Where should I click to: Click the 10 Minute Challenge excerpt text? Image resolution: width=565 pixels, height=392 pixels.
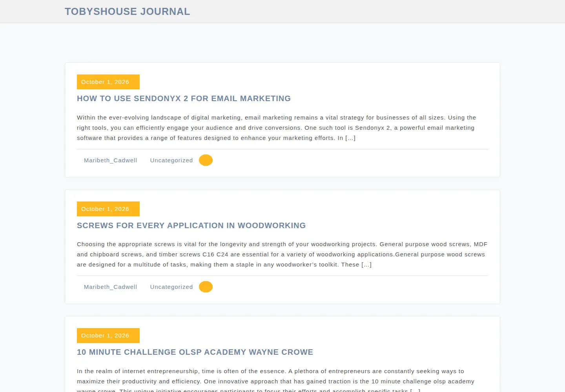pyautogui.click(x=276, y=379)
